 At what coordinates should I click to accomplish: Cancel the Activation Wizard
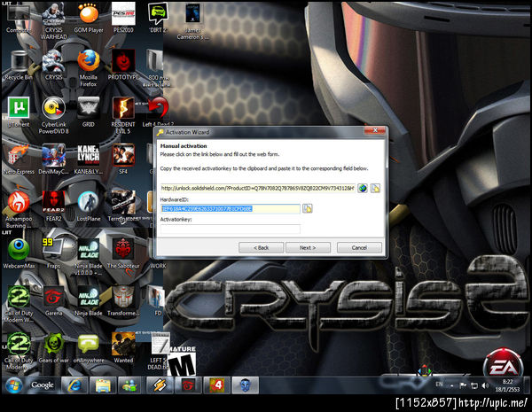[359, 247]
